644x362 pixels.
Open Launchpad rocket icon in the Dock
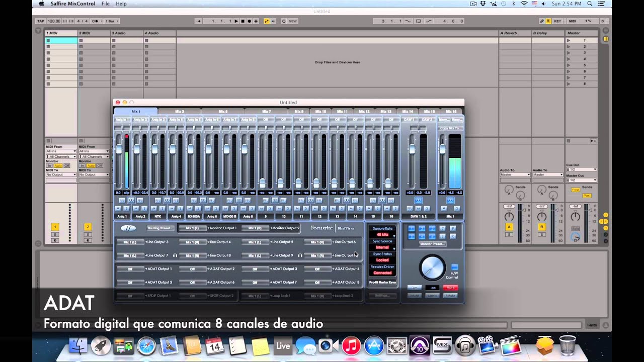(101, 345)
